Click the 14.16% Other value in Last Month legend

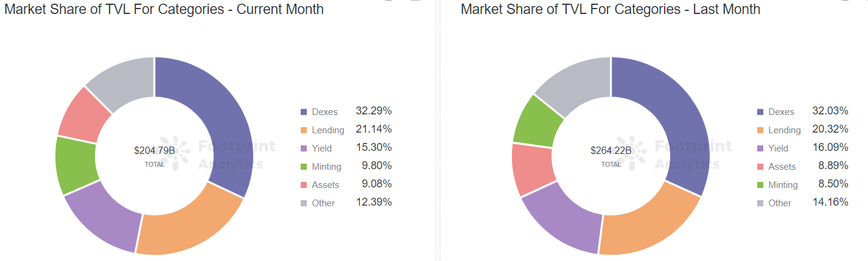(x=830, y=202)
